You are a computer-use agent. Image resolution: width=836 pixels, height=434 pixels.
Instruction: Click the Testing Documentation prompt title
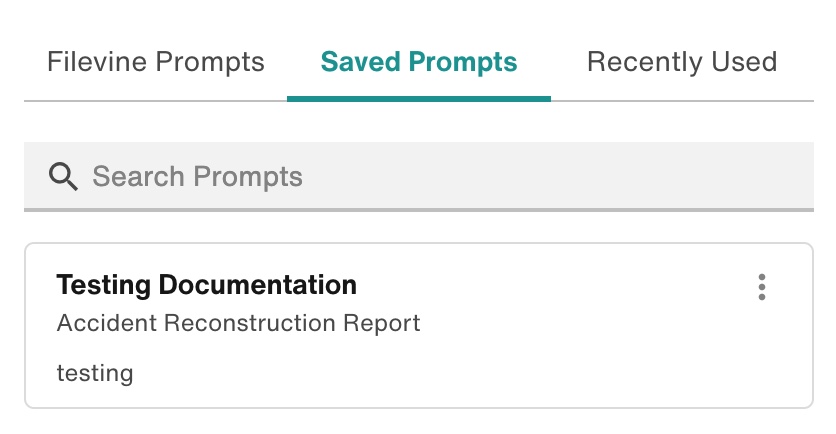[x=206, y=285]
